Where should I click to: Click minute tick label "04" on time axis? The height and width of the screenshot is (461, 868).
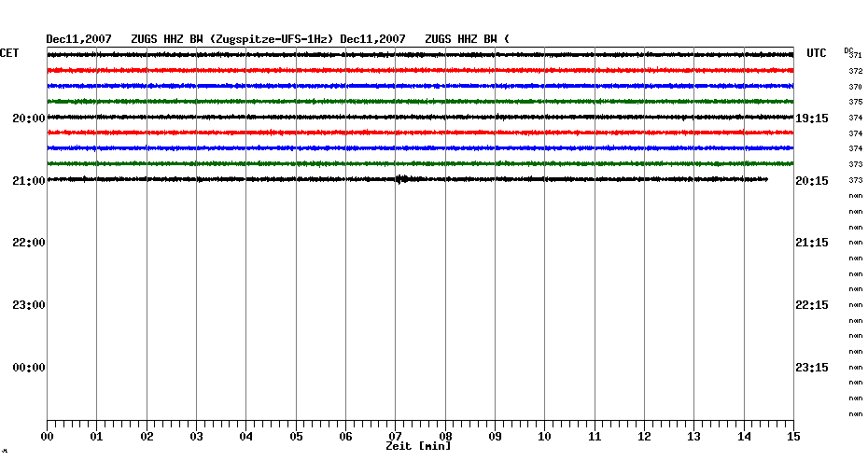point(246,437)
